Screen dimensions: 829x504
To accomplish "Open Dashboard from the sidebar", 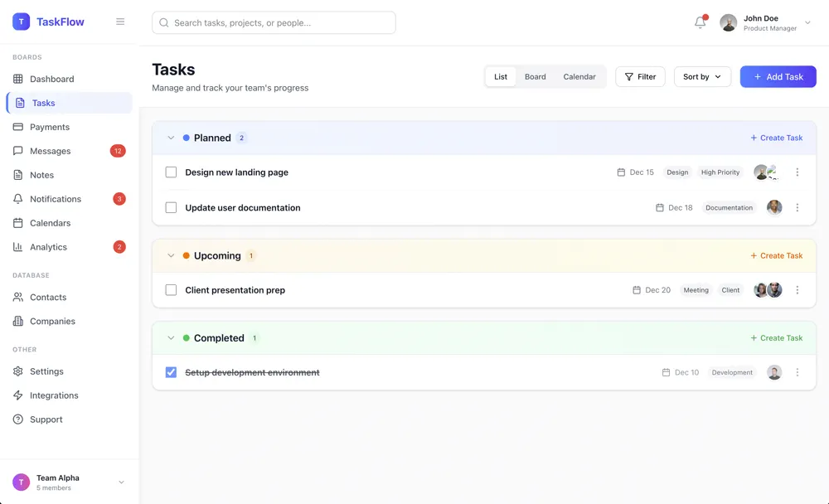I will 51,79.
